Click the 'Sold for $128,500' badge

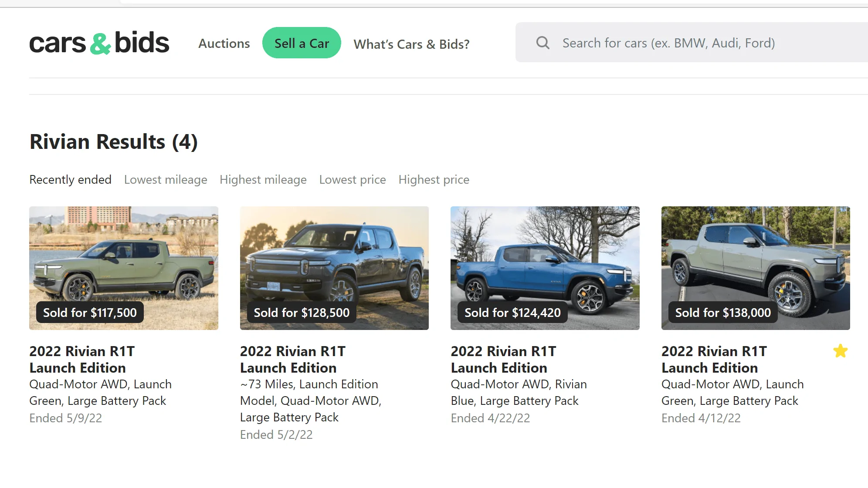[302, 312]
